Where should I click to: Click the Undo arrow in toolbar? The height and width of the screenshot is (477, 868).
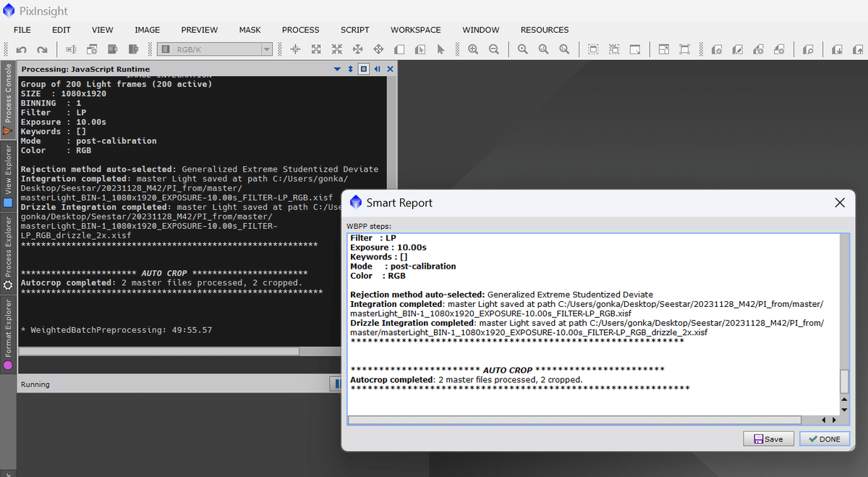pyautogui.click(x=21, y=49)
